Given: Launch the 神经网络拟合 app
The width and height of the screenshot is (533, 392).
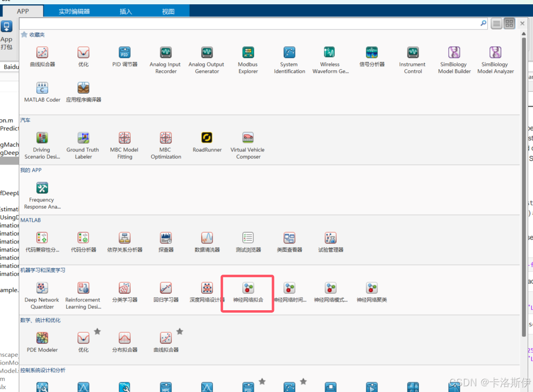Looking at the screenshot, I should (248, 292).
